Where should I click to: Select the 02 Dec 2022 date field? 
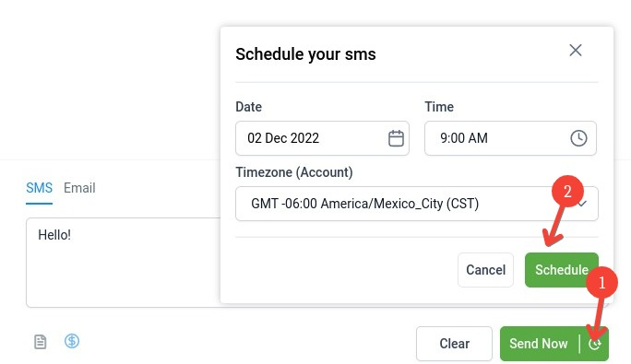tap(322, 138)
